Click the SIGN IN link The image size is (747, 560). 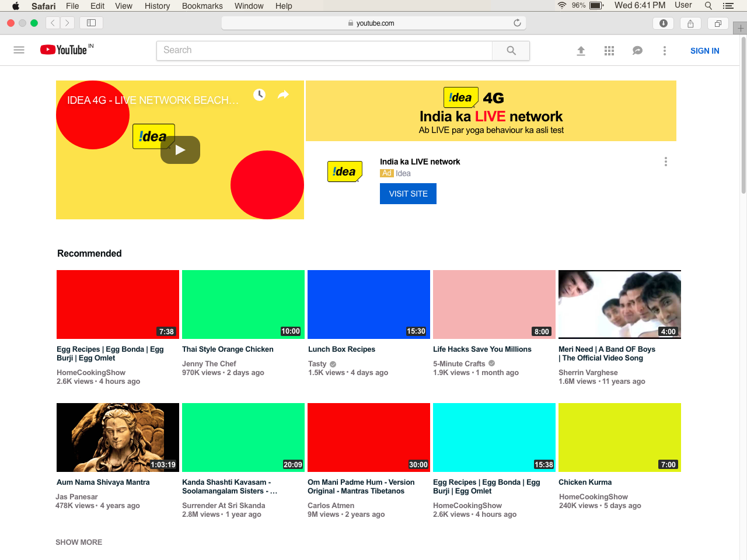click(x=704, y=51)
